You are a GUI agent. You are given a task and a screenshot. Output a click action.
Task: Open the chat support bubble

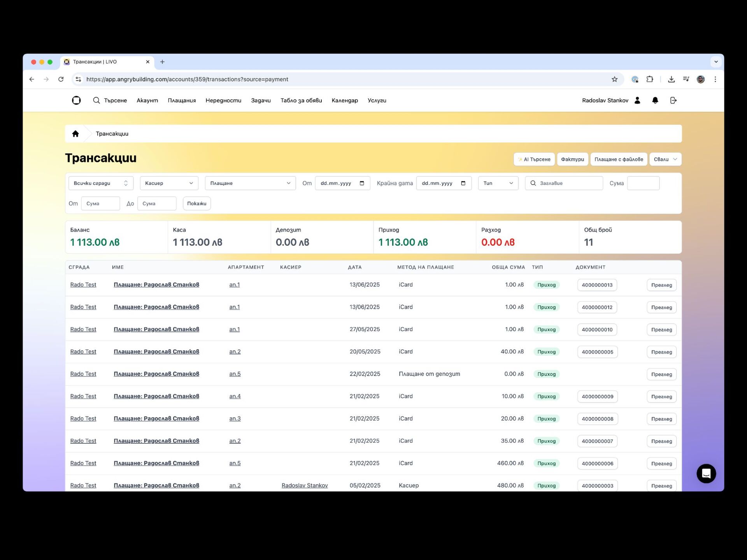[706, 474]
